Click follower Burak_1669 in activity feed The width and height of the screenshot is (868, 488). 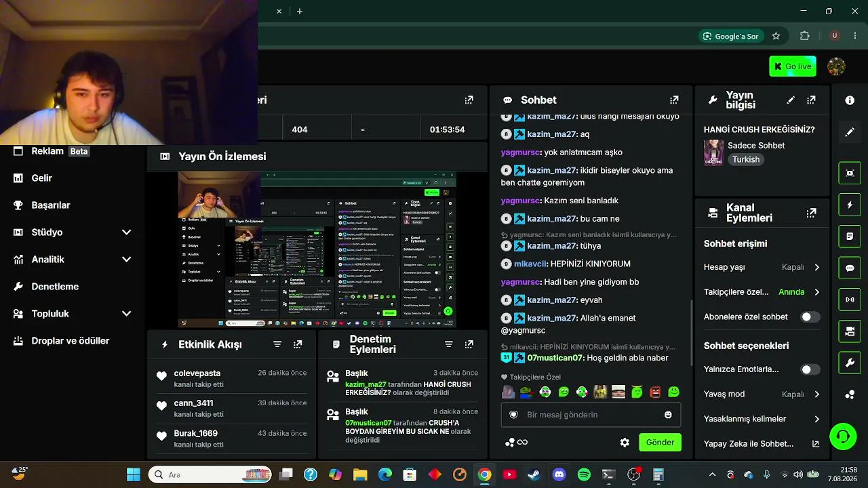point(195,434)
